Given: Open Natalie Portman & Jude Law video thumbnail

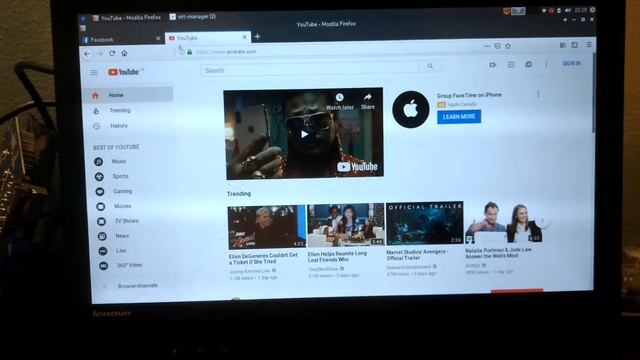Looking at the screenshot, I should (504, 222).
